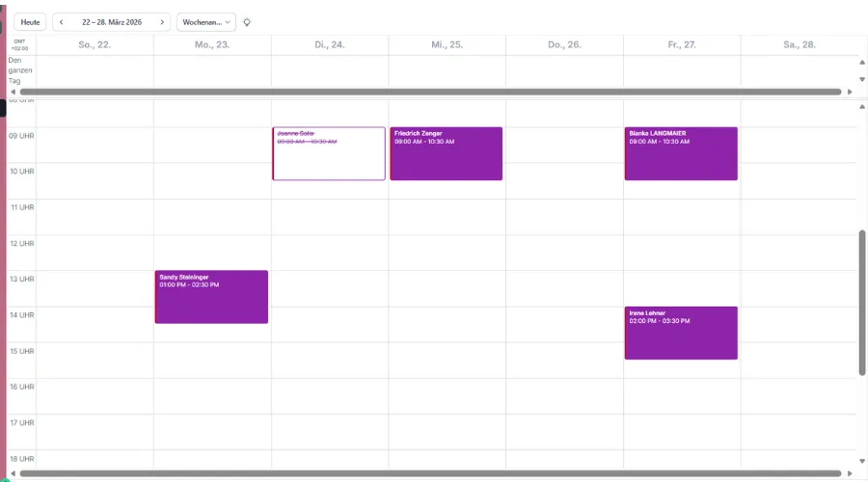Click the all-day scroll down arrow

pos(862,79)
